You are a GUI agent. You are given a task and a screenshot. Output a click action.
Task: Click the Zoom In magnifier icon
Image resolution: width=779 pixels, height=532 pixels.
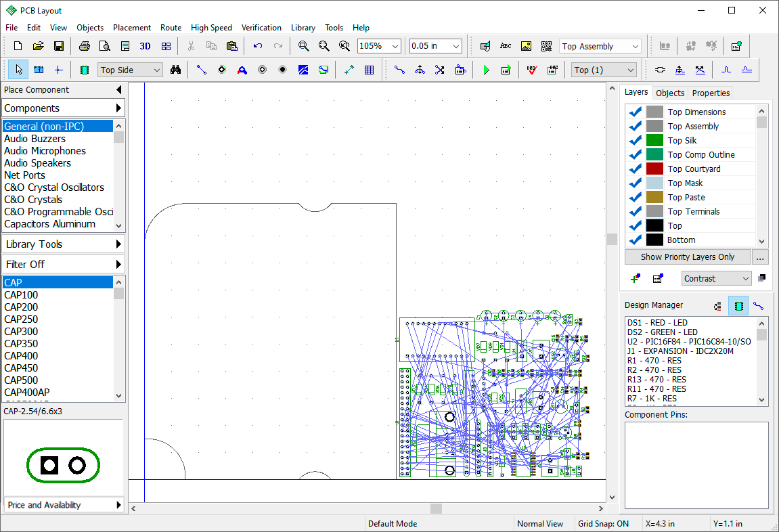303,46
